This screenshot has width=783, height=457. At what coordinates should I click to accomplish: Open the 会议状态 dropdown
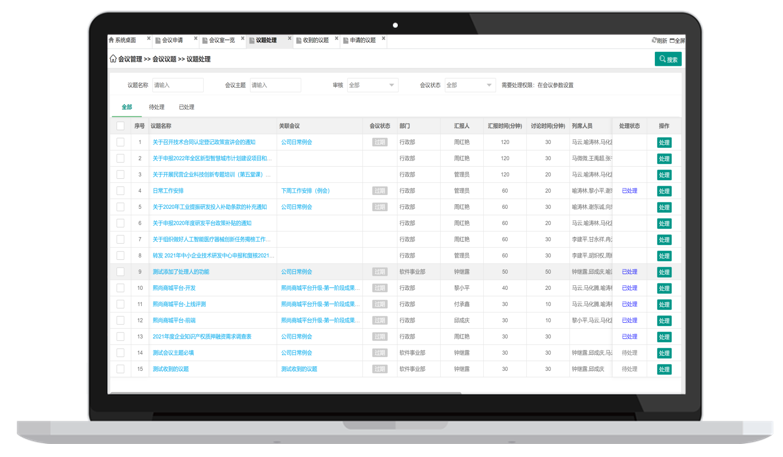(469, 85)
